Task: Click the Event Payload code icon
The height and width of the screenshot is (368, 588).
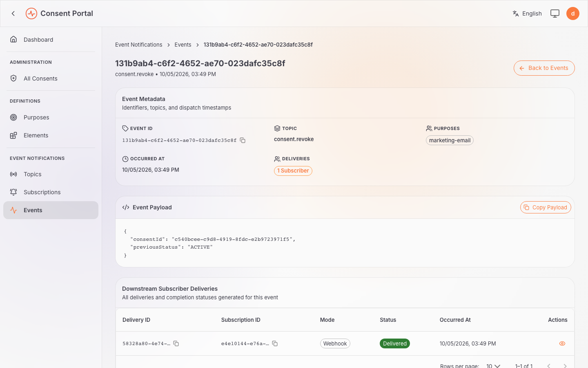Action: pyautogui.click(x=126, y=207)
